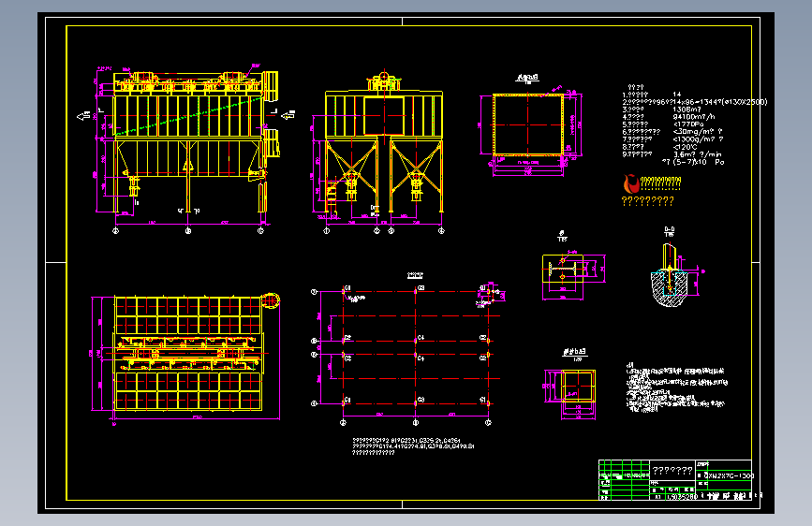Click the resistance value "<1770Pa"
The height and width of the screenshot is (526, 812).
pos(687,124)
